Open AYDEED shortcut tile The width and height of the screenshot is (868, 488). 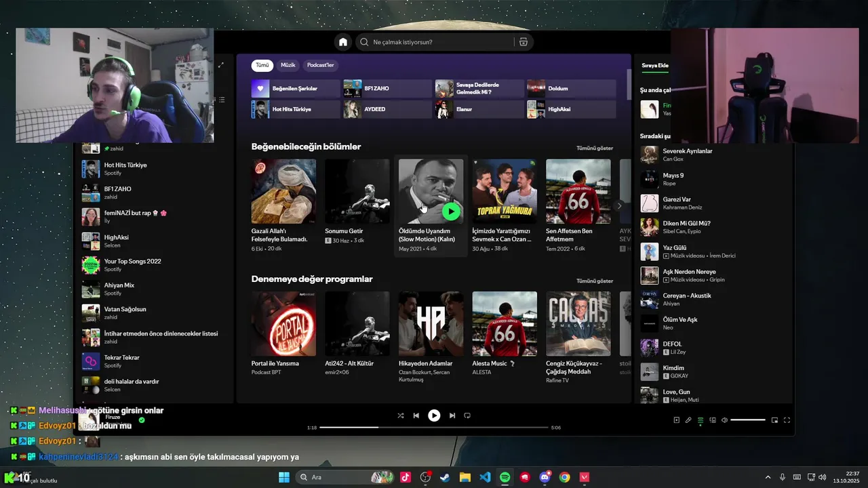pos(387,109)
